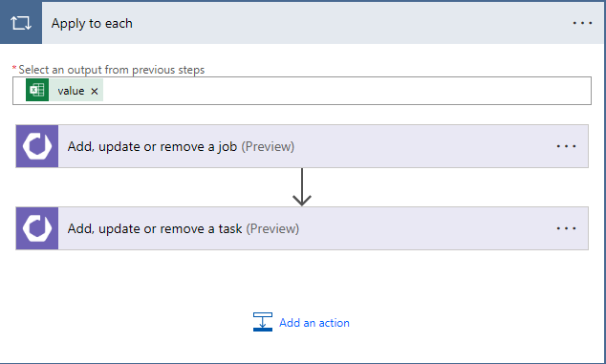
Task: Open options menu for the task action
Action: click(566, 228)
